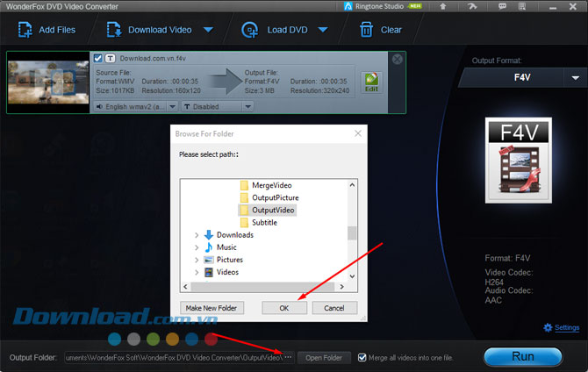Click the vertical scrollbar thumb in folder tree
This screenshot has height=372, width=588.
(x=352, y=232)
